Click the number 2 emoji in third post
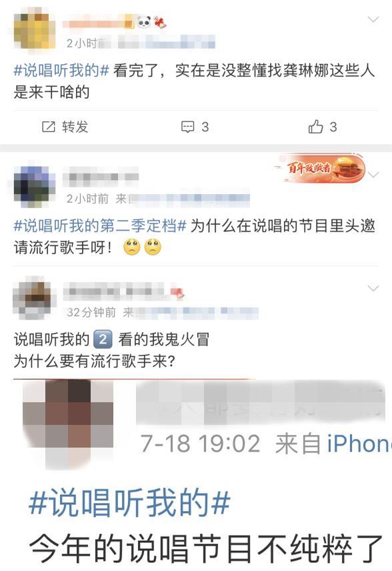The image size is (392, 571). pyautogui.click(x=103, y=340)
